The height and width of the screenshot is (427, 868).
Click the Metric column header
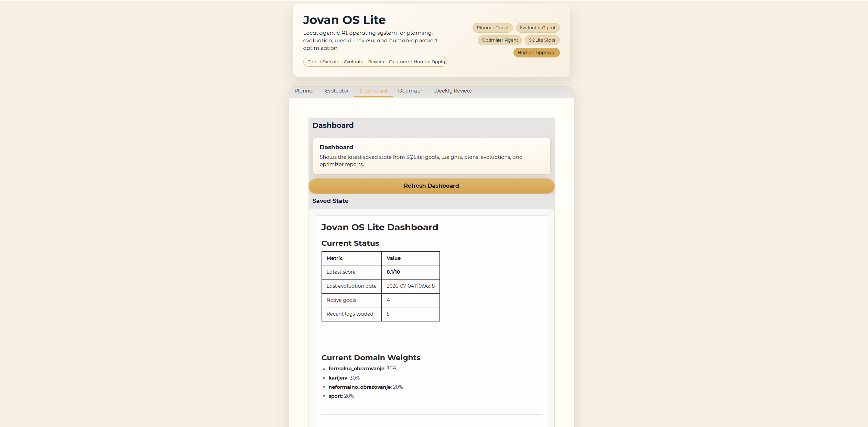tap(351, 258)
